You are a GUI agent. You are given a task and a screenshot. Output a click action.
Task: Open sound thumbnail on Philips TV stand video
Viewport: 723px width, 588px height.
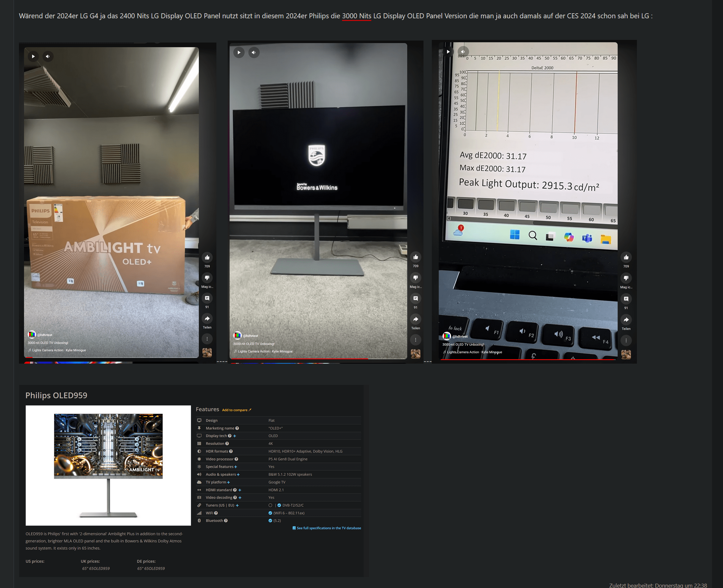(x=416, y=354)
